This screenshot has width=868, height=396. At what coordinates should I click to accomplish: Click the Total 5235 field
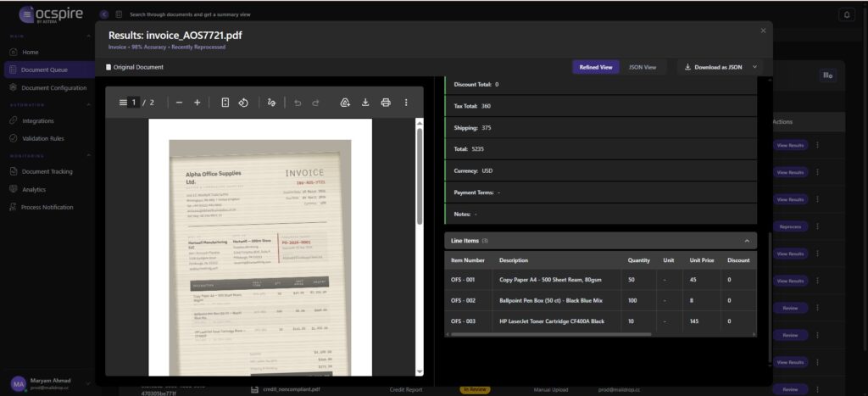coord(601,149)
